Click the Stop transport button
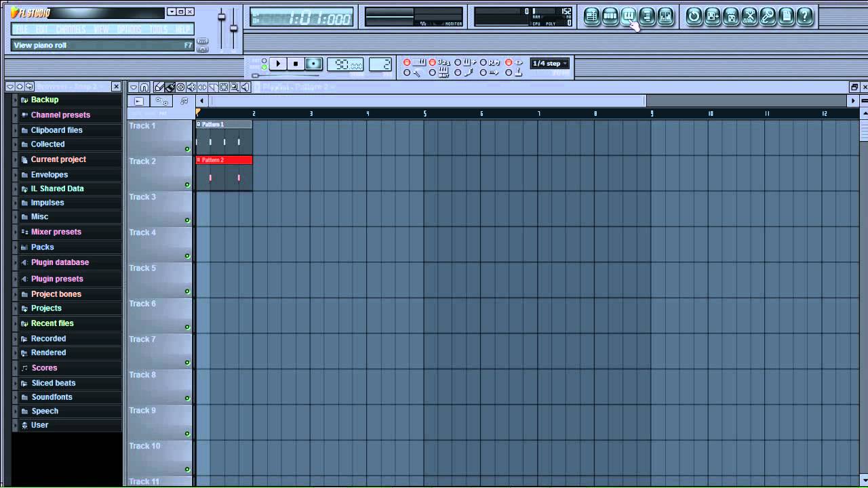 pyautogui.click(x=296, y=64)
